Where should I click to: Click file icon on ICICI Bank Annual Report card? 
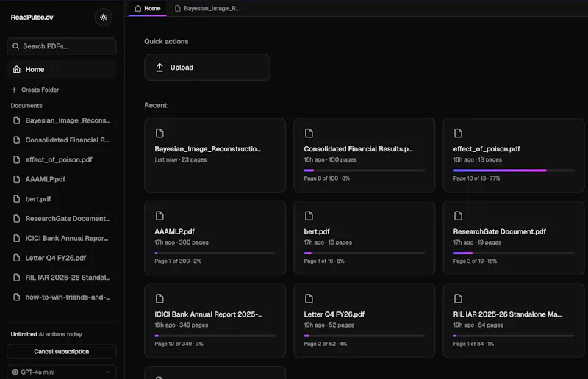coord(159,299)
